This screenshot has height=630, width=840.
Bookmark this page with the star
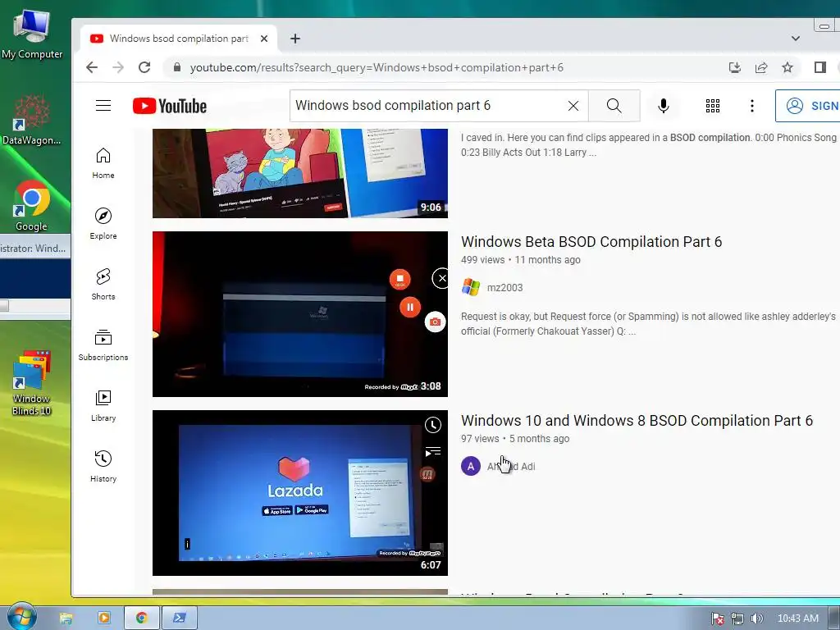pos(787,67)
